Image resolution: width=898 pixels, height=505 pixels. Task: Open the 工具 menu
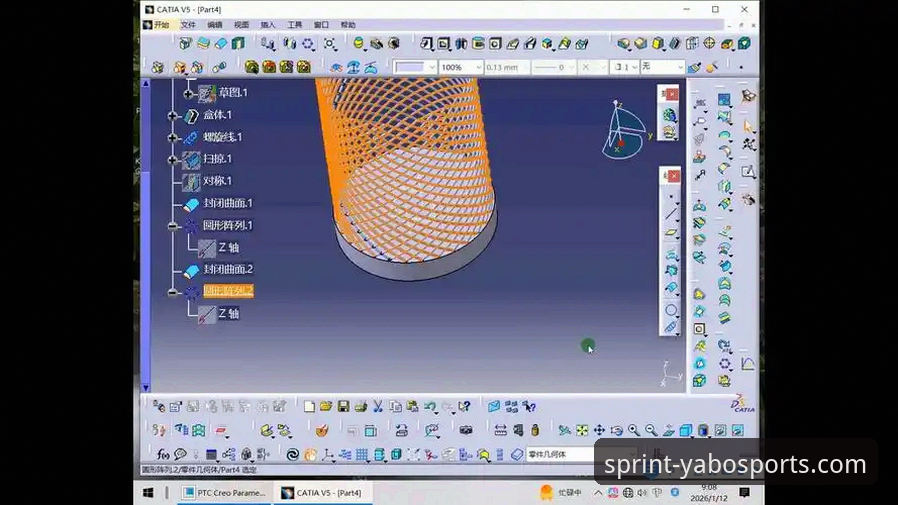pos(294,25)
